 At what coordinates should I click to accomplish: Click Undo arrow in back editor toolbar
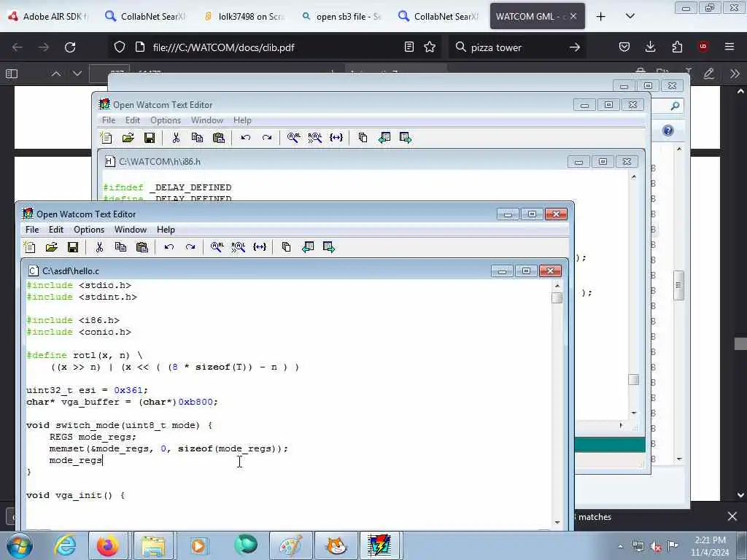coord(245,138)
